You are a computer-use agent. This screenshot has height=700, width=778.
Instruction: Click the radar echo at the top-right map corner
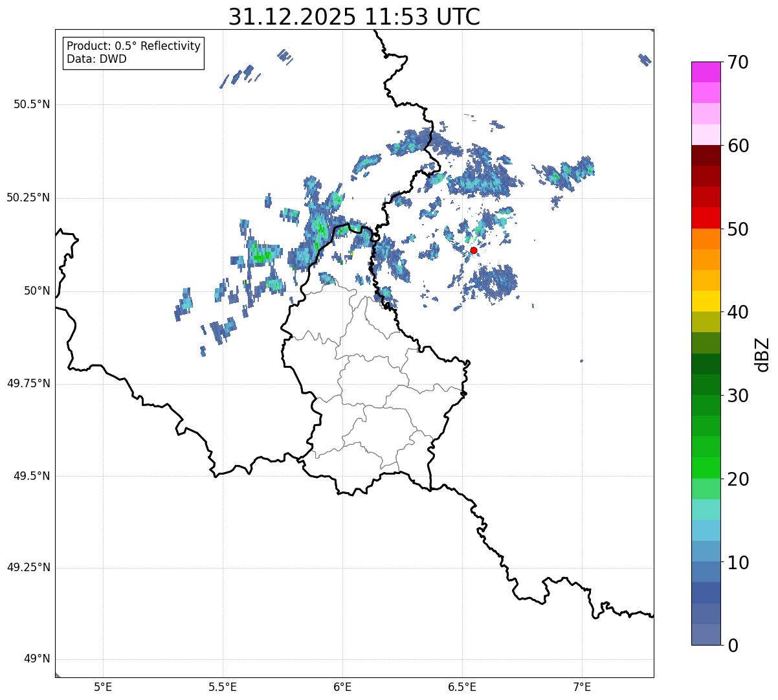645,60
